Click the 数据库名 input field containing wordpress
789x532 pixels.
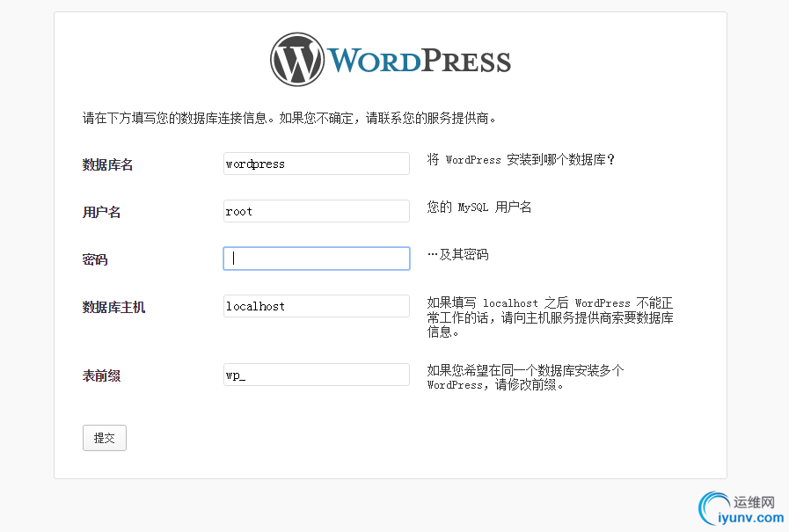click(317, 164)
